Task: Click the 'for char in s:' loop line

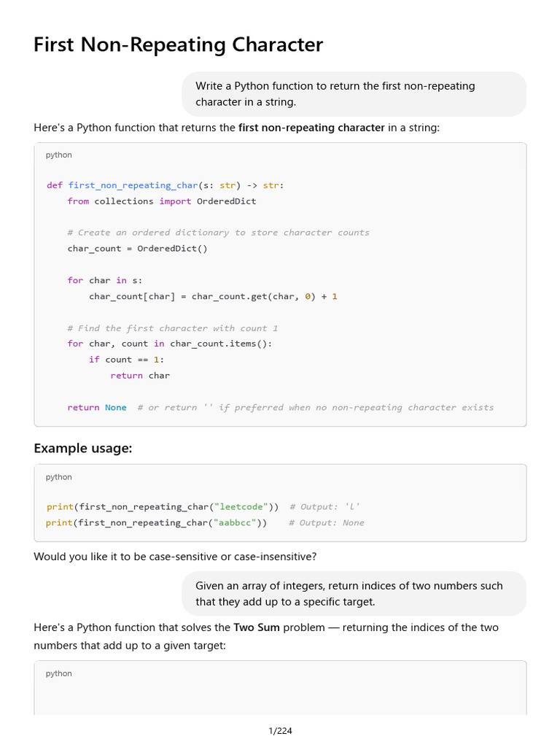Action: (106, 280)
